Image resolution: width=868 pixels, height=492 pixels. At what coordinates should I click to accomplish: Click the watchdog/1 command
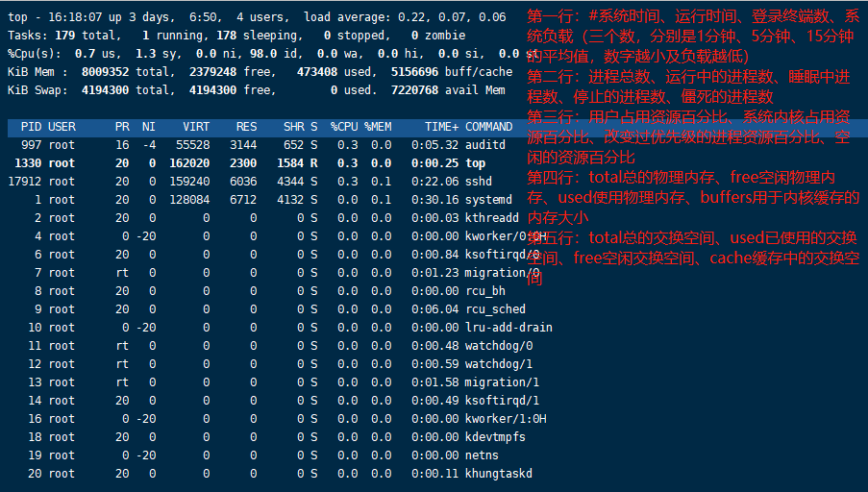(x=499, y=364)
